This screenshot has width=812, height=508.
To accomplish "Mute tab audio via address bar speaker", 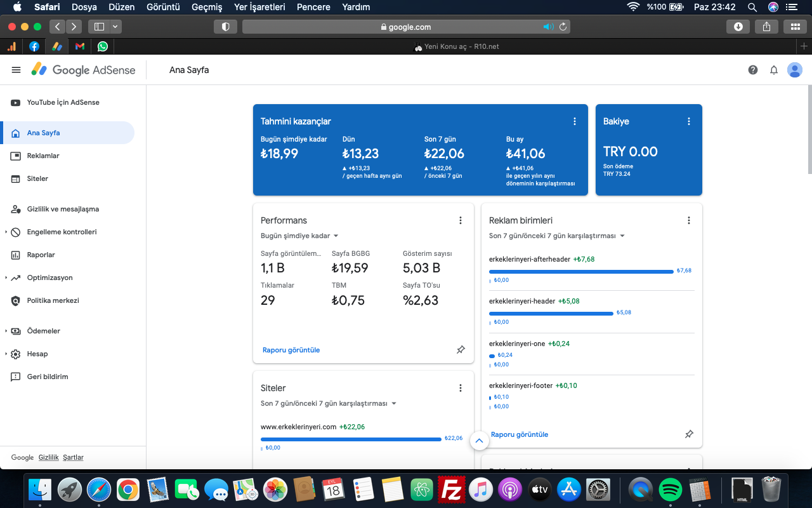I will tap(548, 27).
